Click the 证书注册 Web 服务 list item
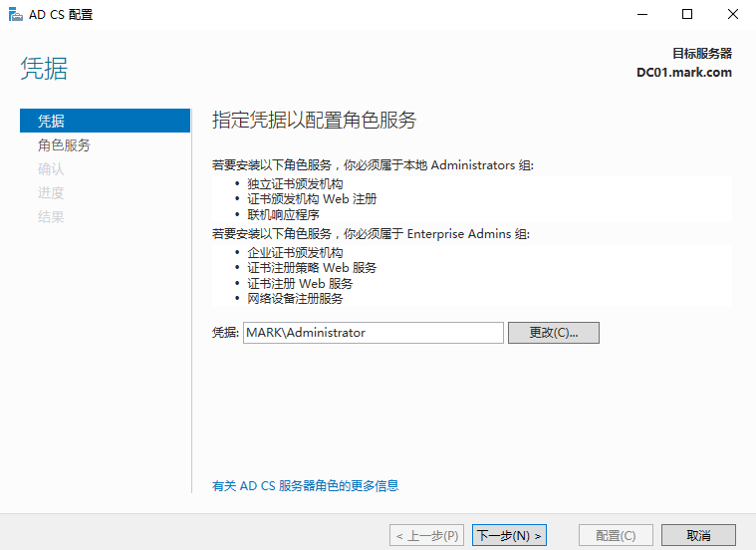Image resolution: width=756 pixels, height=550 pixels. tap(300, 284)
